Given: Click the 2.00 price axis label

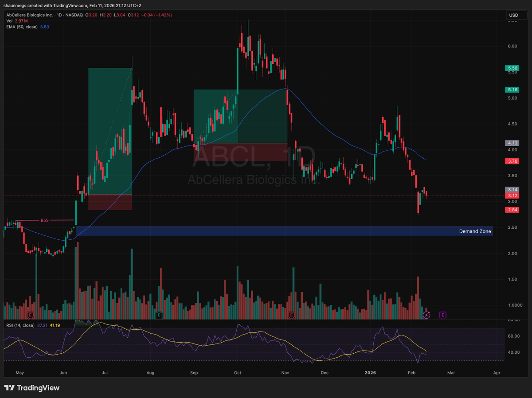Looking at the screenshot, I should tap(513, 254).
